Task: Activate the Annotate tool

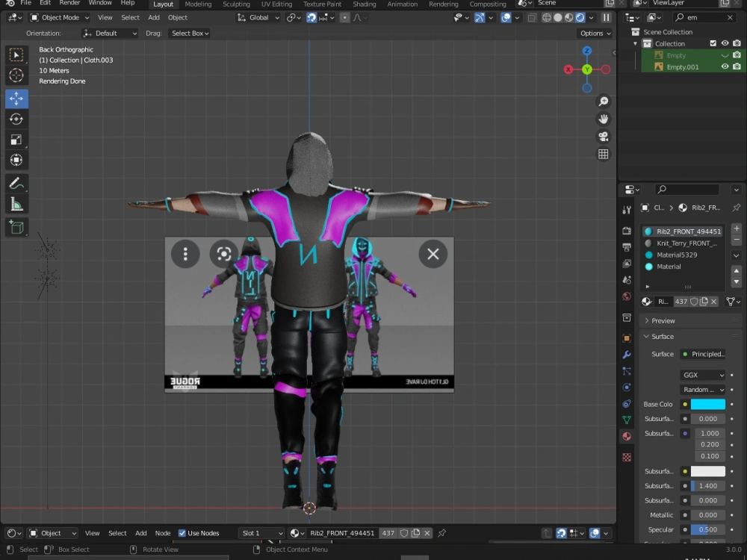Action: point(16,183)
